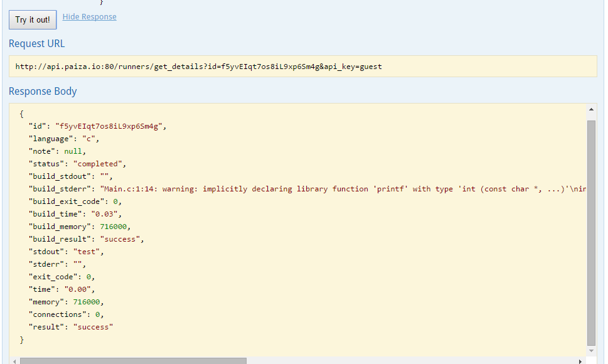Click the response body scroll up arrow
Screen dimensions: 608x364
(x=591, y=109)
